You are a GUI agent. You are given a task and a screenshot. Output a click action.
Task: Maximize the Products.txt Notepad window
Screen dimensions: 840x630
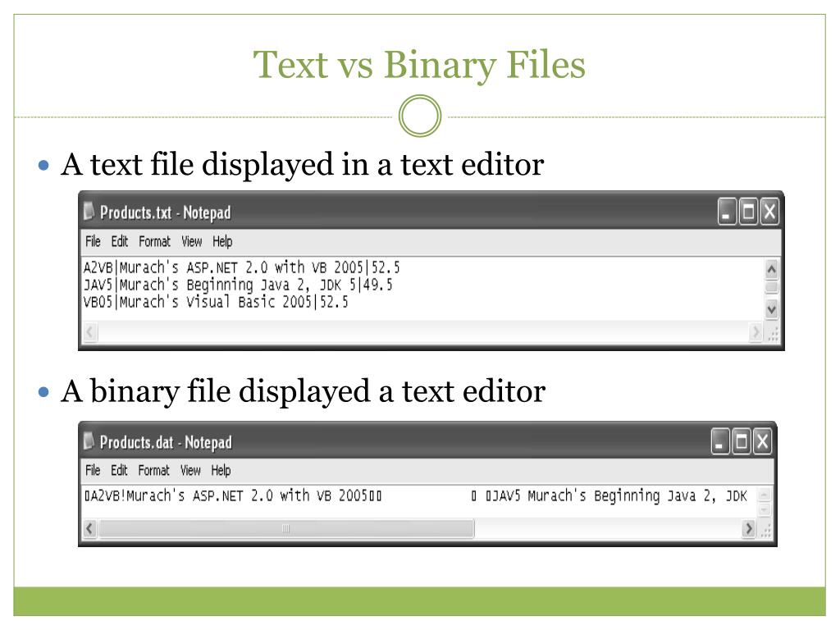coord(748,212)
